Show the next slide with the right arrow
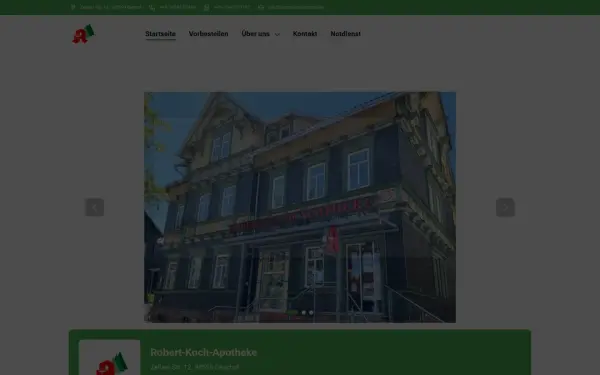 pyautogui.click(x=505, y=207)
